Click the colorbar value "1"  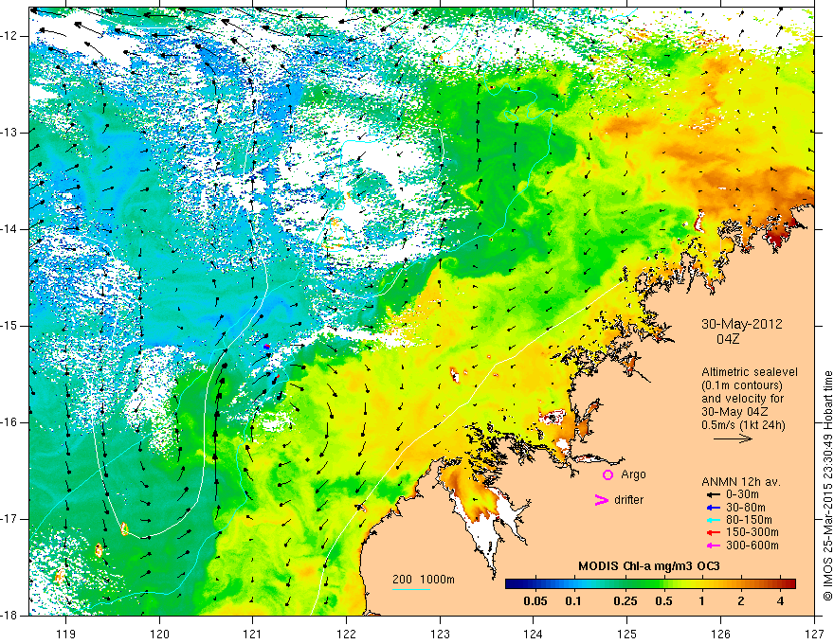pos(702,601)
